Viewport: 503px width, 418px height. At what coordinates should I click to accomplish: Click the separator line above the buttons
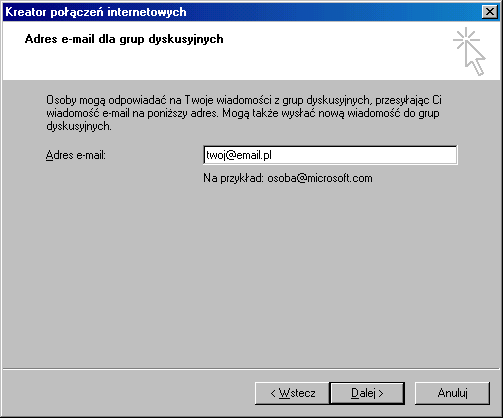pyautogui.click(x=251, y=369)
